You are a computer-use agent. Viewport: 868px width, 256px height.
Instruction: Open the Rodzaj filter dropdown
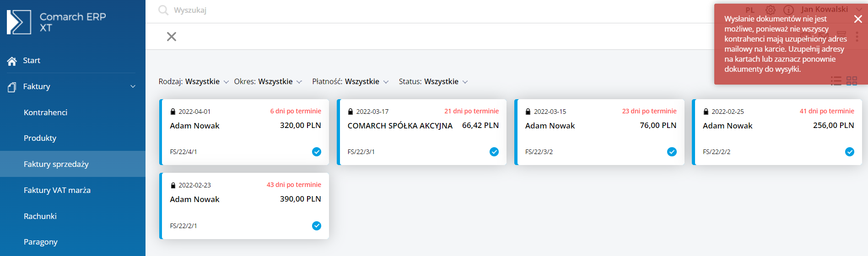pos(194,81)
